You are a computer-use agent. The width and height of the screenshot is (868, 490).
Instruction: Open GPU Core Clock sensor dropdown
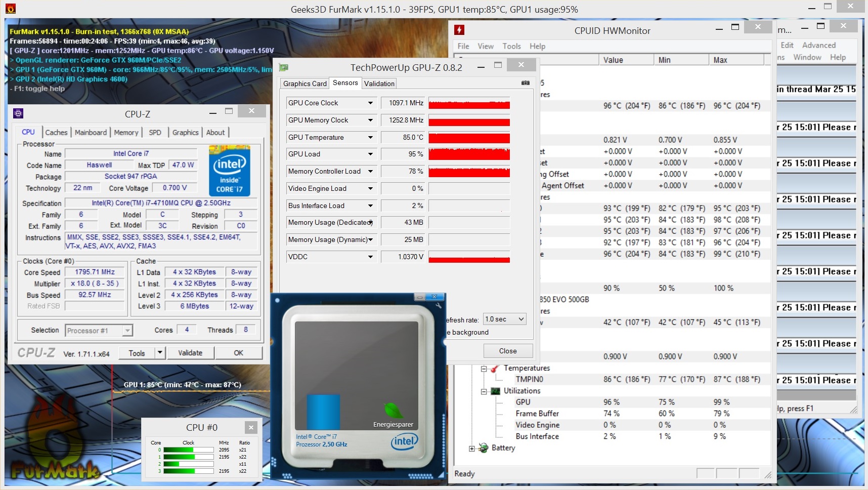370,103
